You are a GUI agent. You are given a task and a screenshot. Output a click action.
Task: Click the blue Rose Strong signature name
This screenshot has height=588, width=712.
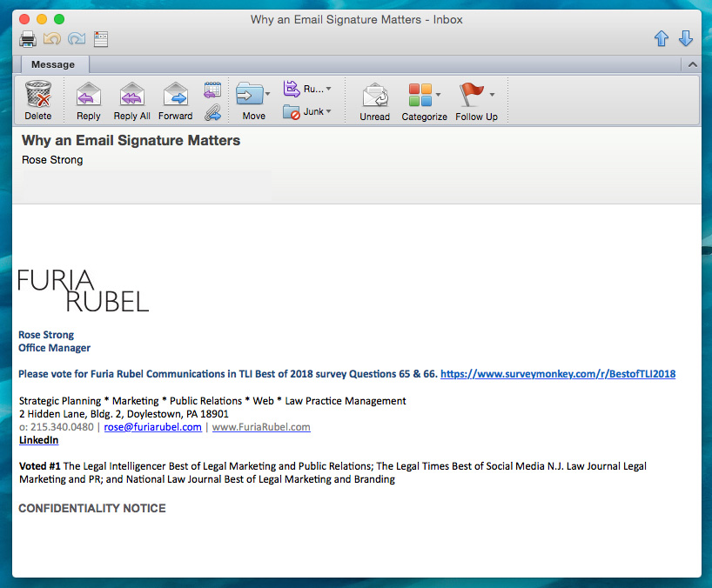(x=46, y=335)
